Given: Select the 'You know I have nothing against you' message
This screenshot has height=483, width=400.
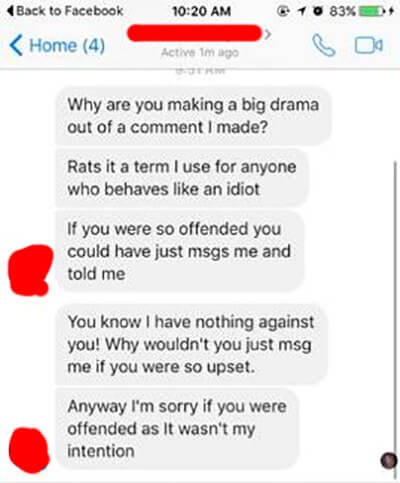Looking at the screenshot, I should (x=191, y=344).
